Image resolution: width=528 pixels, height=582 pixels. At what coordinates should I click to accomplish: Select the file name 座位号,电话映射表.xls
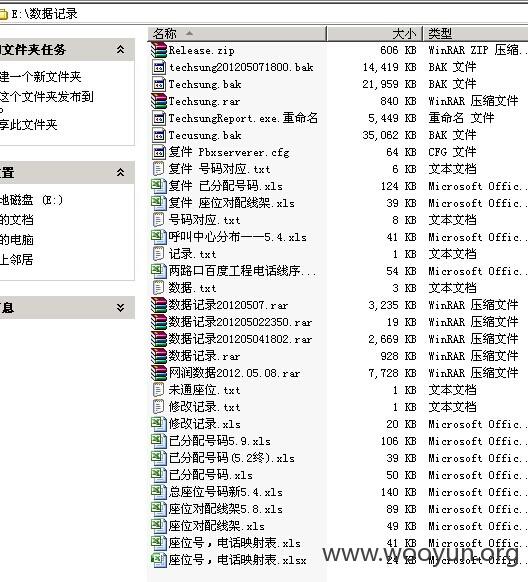coord(235,543)
